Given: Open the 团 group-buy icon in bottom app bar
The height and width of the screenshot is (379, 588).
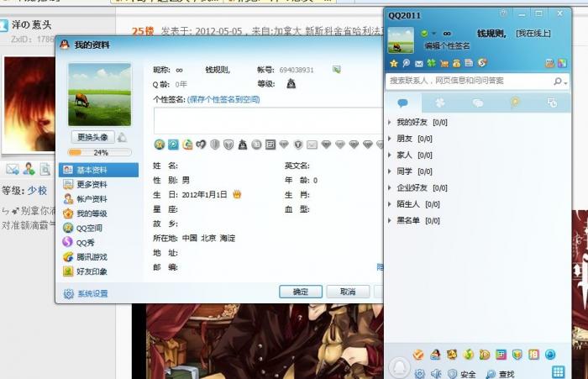Looking at the screenshot, I should [501, 355].
